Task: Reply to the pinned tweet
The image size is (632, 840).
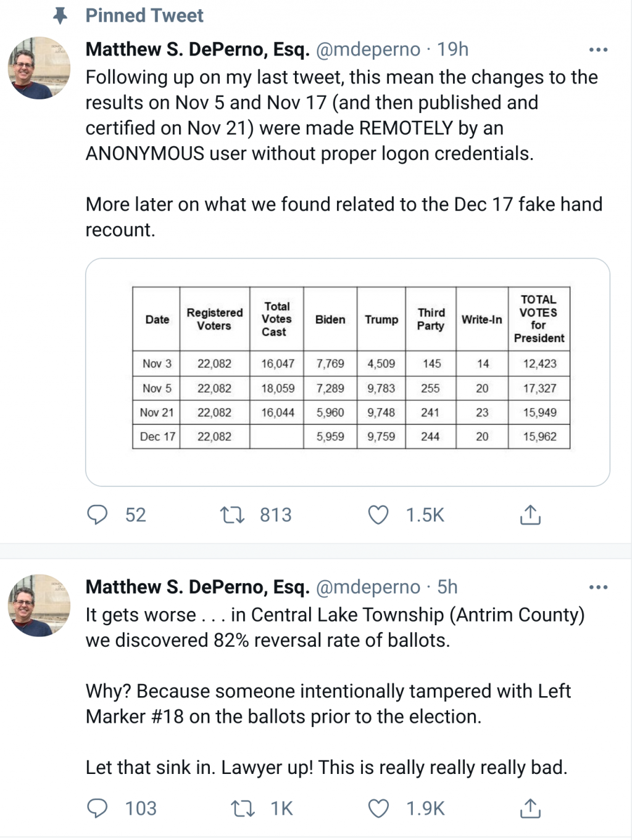Action: click(x=98, y=515)
